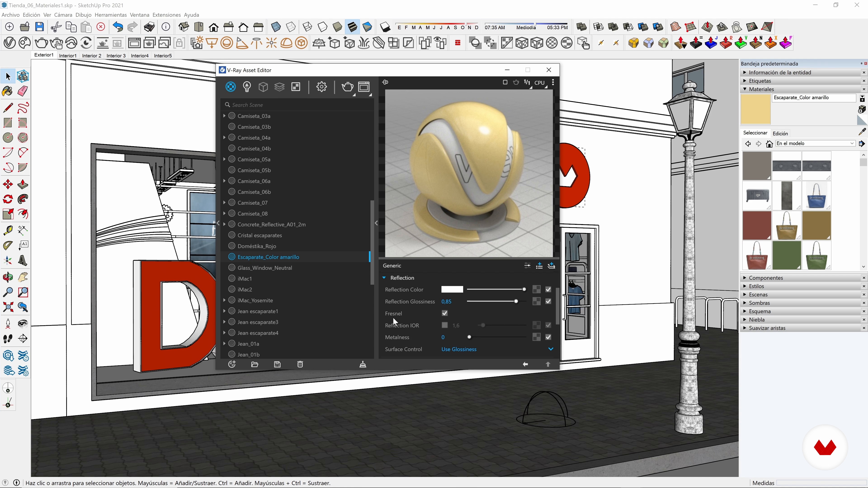Open the Extensiones menu
This screenshot has height=488, width=868.
point(166,15)
